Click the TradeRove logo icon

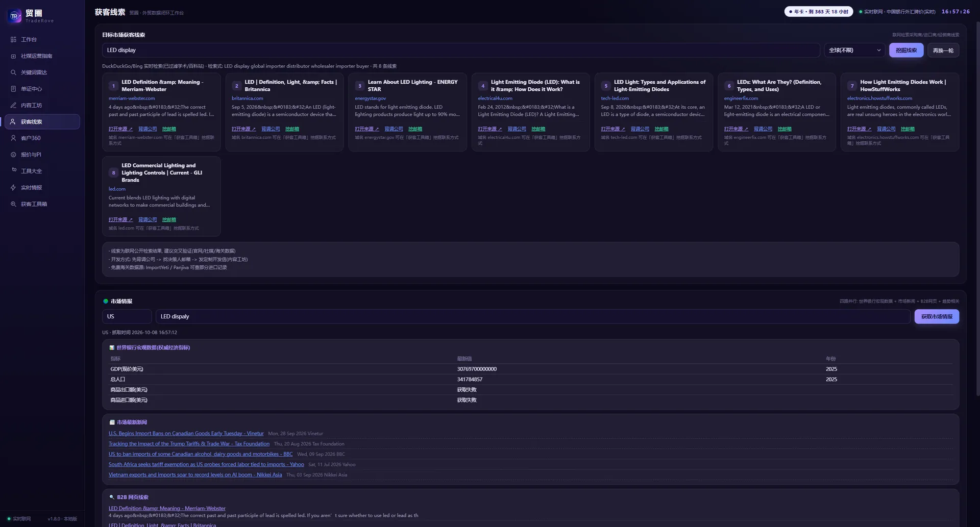point(14,16)
